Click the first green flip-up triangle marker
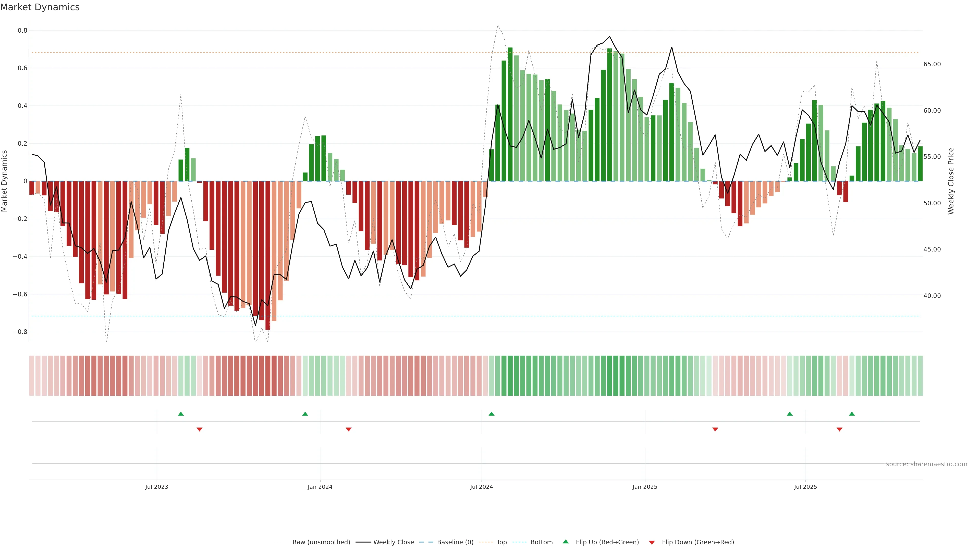 (181, 414)
